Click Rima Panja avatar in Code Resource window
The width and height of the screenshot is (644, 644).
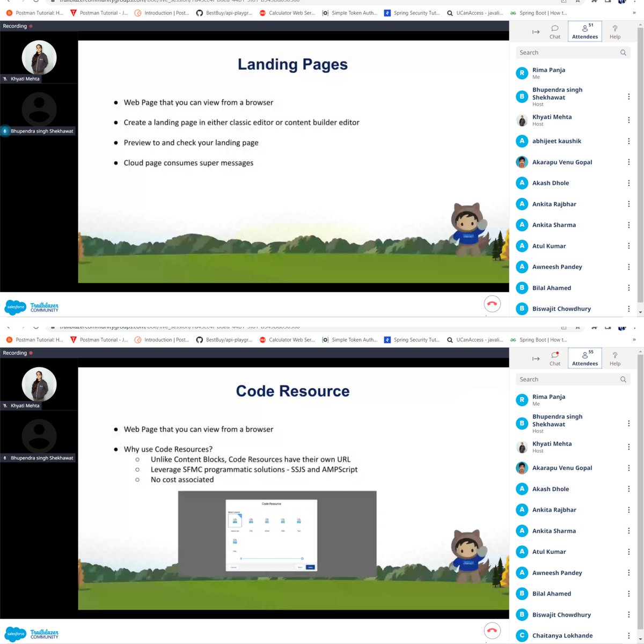(522, 400)
